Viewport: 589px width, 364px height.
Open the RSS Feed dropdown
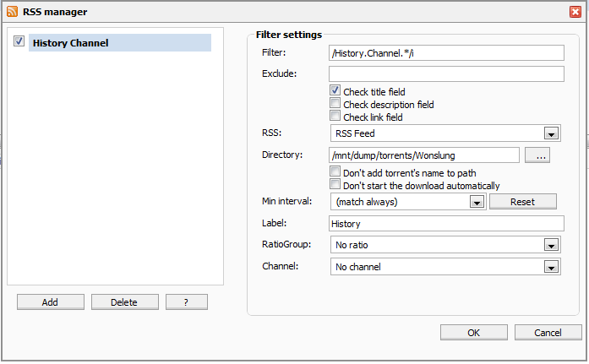point(550,133)
